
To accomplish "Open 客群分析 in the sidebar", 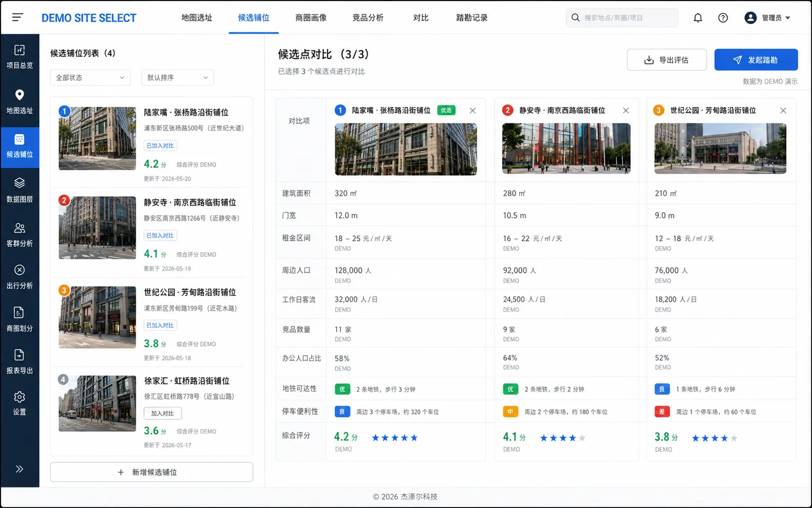I will point(19,235).
